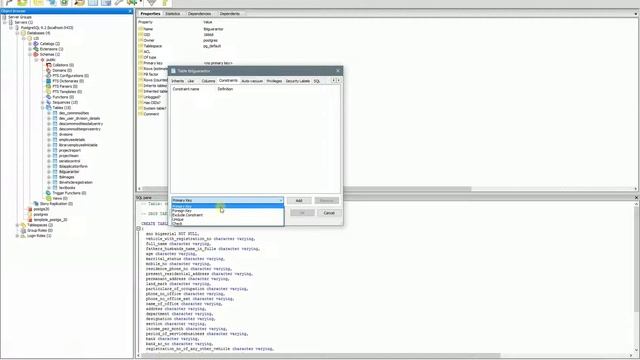Click the Group Roles icon
The height and width of the screenshot is (360, 640).
(x=23, y=230)
